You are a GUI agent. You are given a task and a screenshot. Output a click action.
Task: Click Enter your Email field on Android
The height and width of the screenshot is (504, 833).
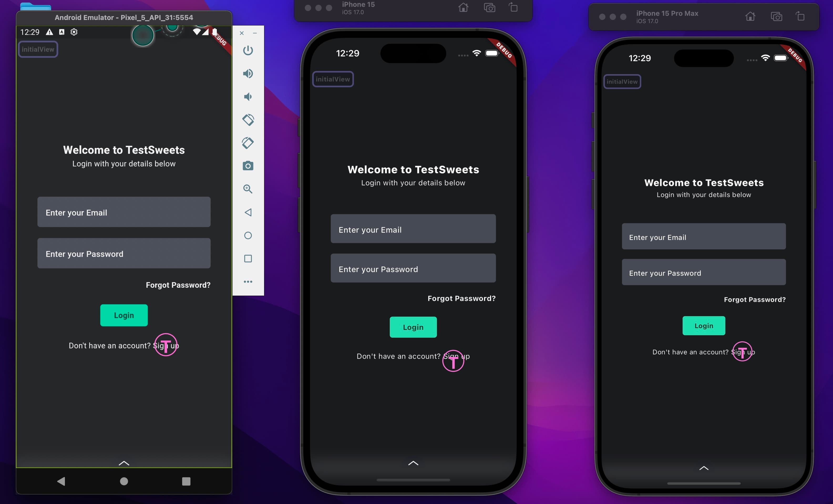coord(124,212)
